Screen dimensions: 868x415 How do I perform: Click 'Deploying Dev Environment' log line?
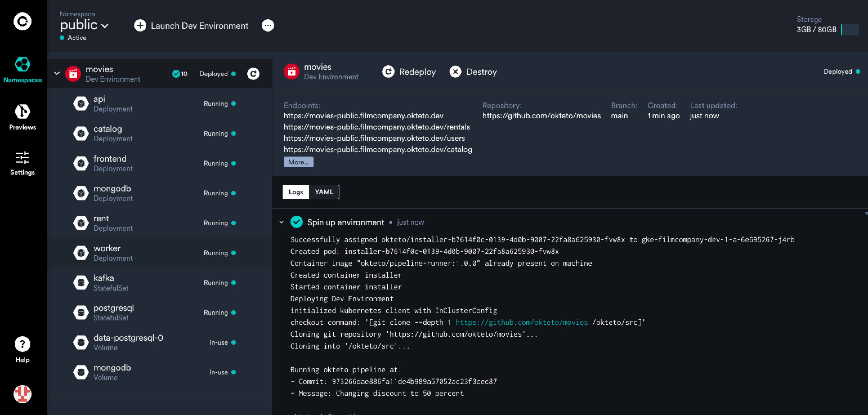coord(342,299)
